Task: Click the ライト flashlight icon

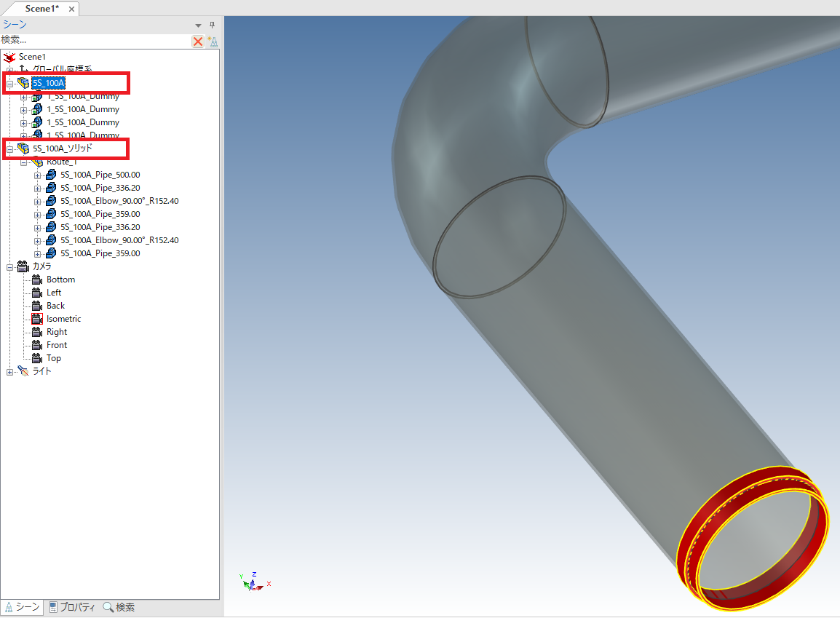Action: [x=23, y=371]
